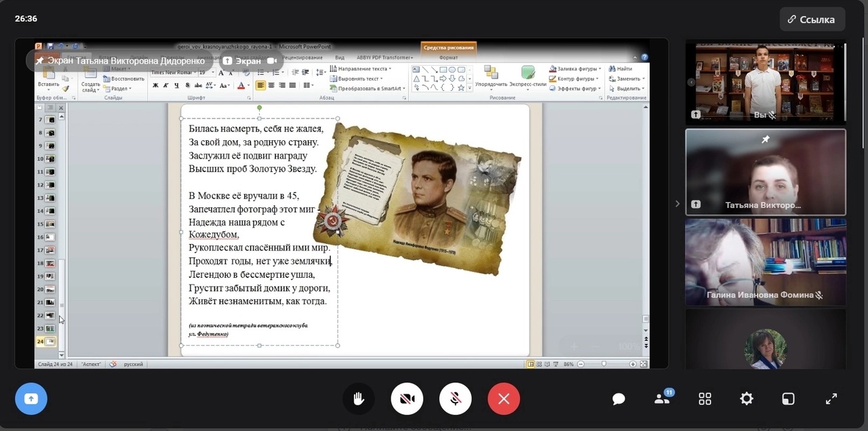Select the Вы video tile
868x431 pixels.
click(766, 81)
